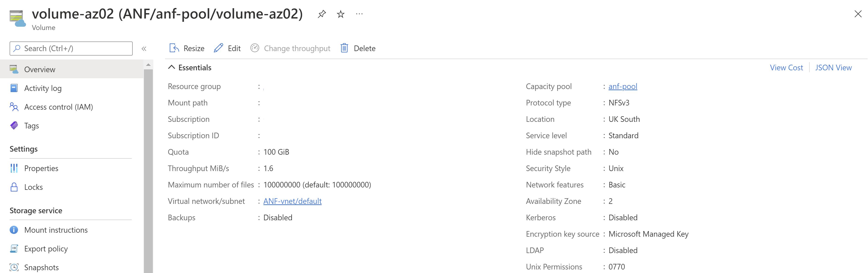Screen dimensions: 868x273
Task: Collapse the sidebar with the double chevron
Action: pyautogui.click(x=144, y=49)
